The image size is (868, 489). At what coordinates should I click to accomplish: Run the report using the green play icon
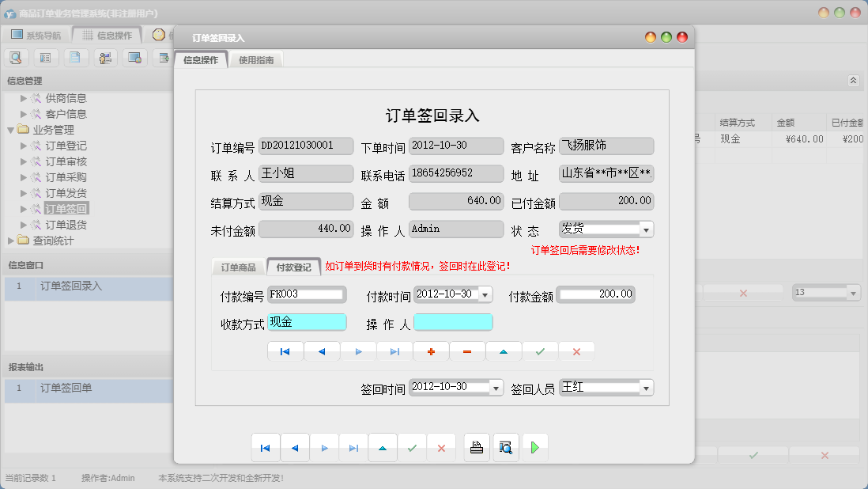pyautogui.click(x=534, y=447)
